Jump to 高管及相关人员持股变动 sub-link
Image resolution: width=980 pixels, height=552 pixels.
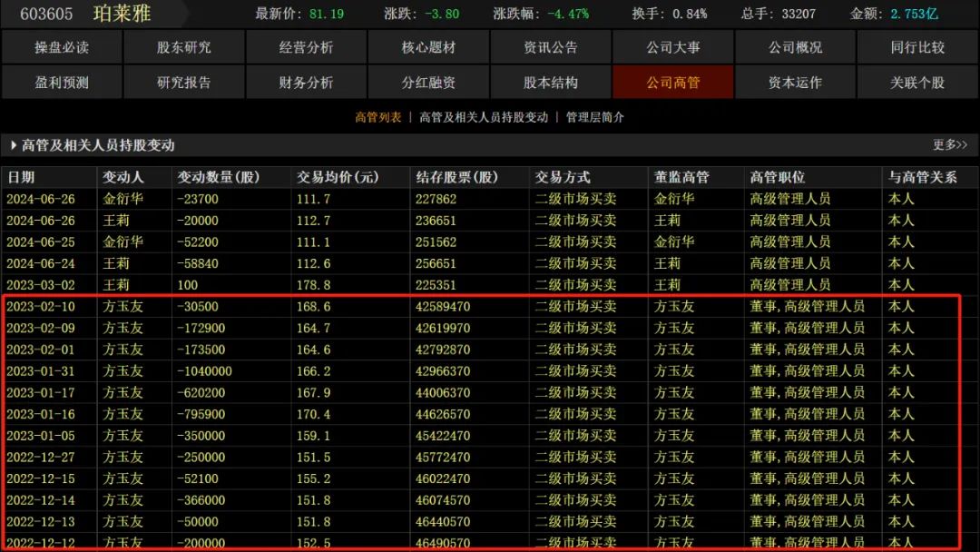484,117
